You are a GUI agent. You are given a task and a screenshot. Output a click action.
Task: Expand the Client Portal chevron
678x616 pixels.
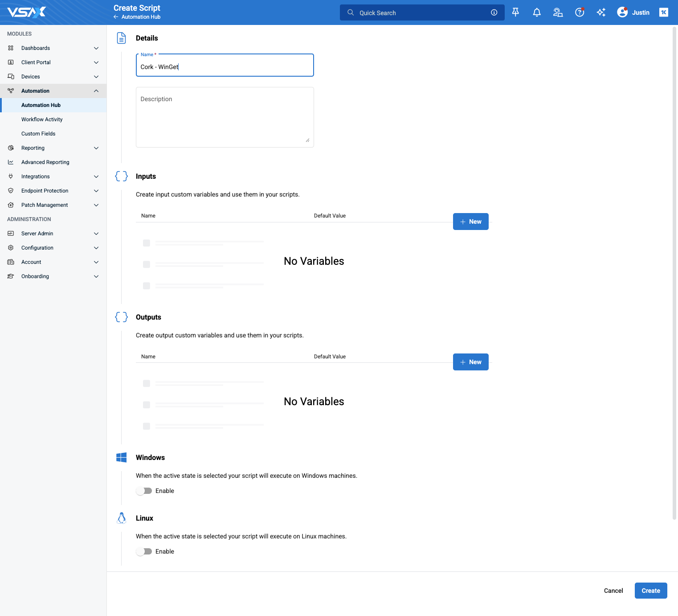coord(96,62)
